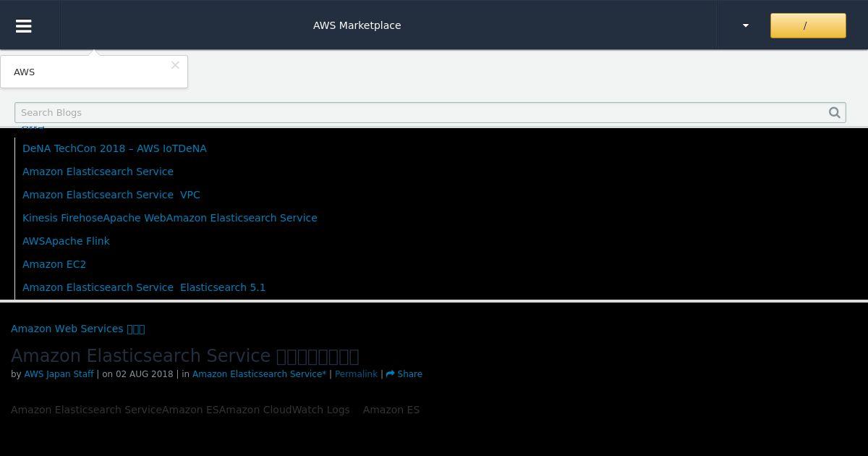Viewport: 868px width, 456px height.
Task: Open Amazon Elasticsearch Service Elasticsearch 5.1 post
Action: [144, 287]
